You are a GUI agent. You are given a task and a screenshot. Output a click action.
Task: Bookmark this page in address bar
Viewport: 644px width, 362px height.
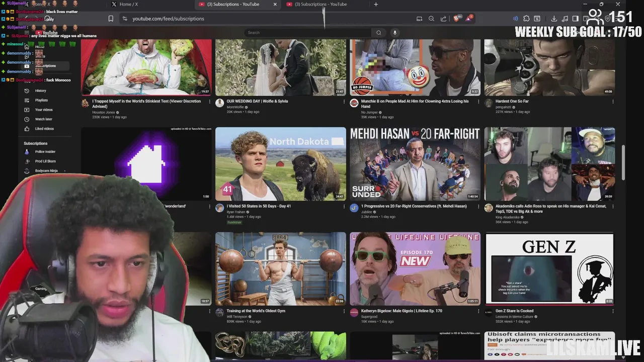click(x=111, y=19)
